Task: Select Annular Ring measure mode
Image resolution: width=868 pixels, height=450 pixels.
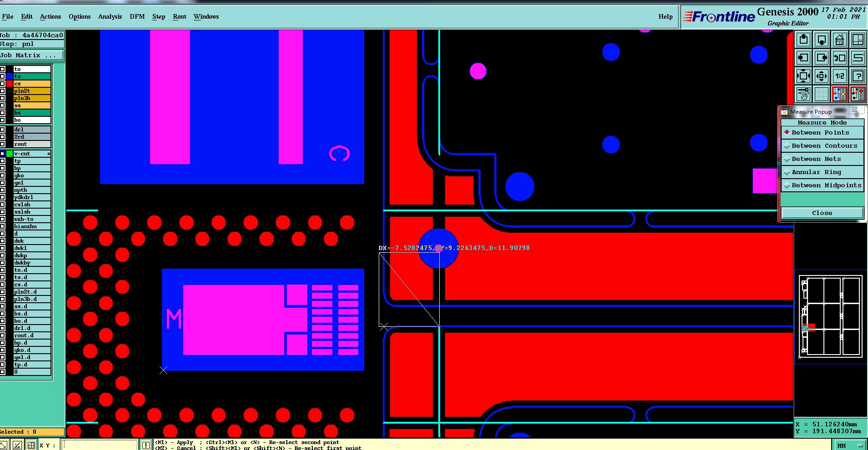Action: [x=822, y=172]
